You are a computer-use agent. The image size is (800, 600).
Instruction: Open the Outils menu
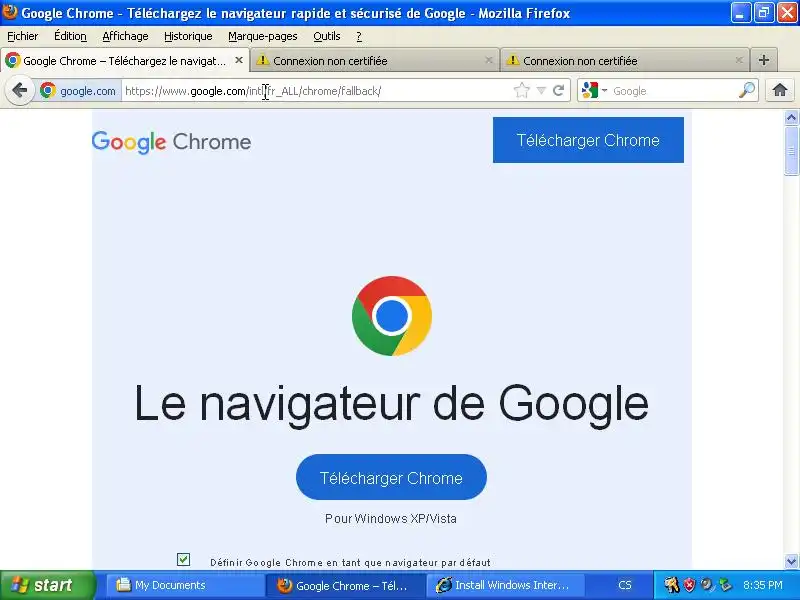pyautogui.click(x=327, y=36)
